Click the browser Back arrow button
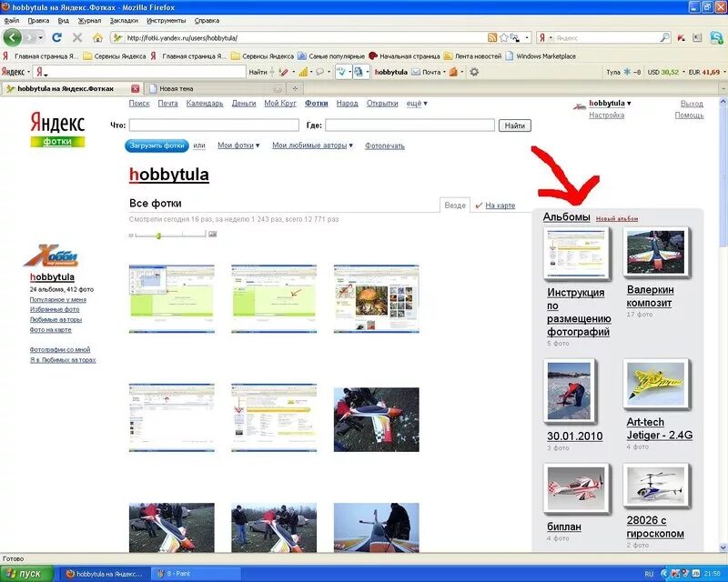This screenshot has height=582, width=728. (13, 37)
